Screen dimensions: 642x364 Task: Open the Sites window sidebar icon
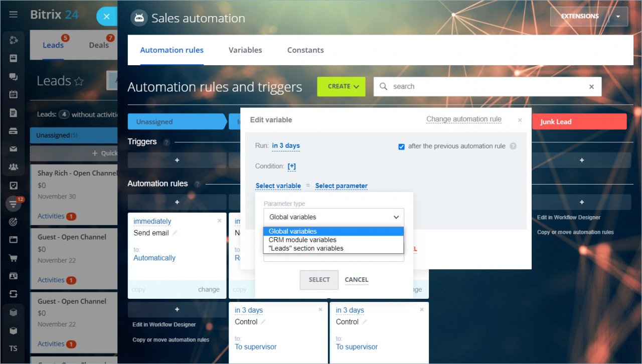(14, 240)
